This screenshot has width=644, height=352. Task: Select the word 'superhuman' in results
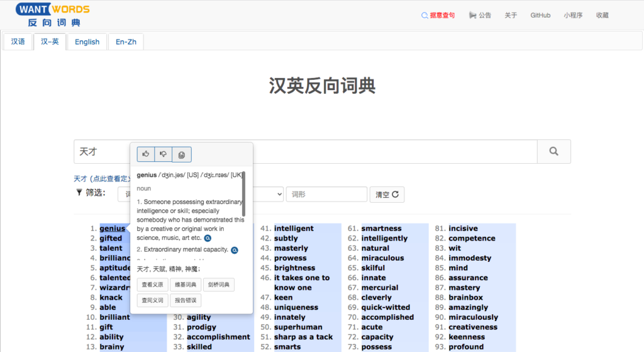pos(298,327)
